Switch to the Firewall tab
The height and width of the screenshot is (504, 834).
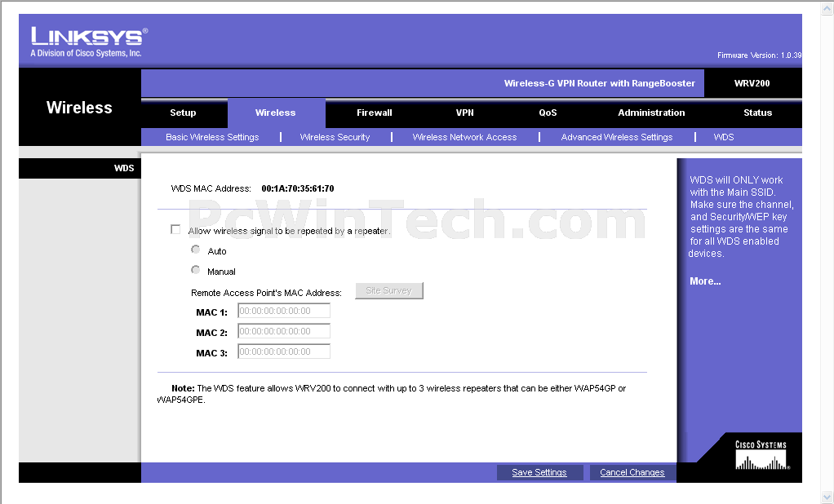375,113
